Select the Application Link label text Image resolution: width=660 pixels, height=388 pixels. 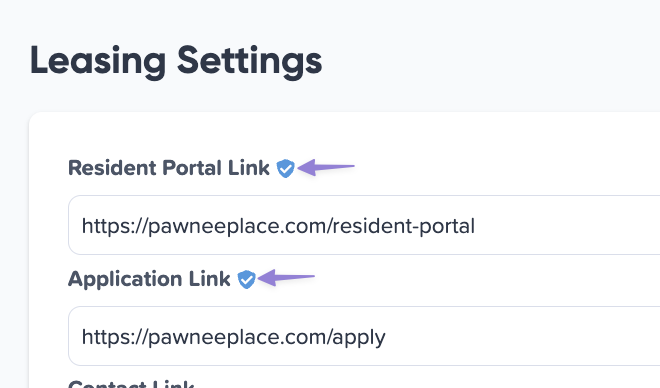point(149,279)
